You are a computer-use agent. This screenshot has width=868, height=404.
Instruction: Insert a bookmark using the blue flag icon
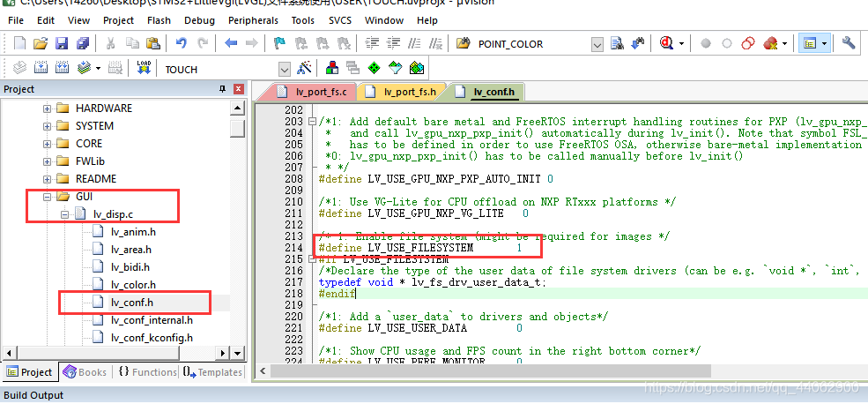(279, 44)
